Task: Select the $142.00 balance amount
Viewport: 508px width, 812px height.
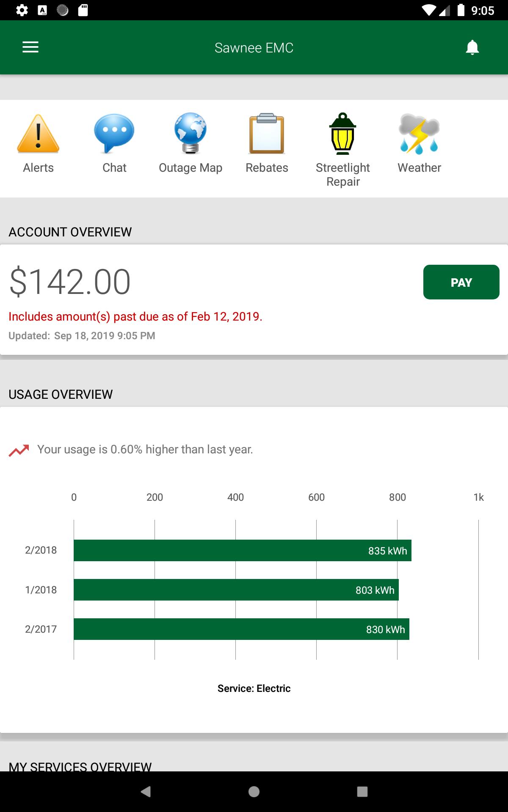Action: pyautogui.click(x=70, y=282)
